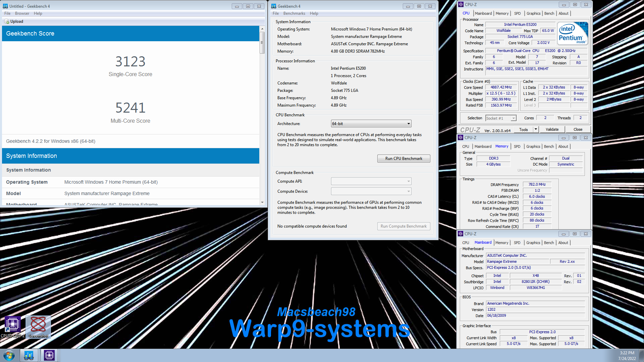The image size is (644, 362).
Task: Open Benchmarks menu in Geekbench 4 window
Action: (294, 13)
